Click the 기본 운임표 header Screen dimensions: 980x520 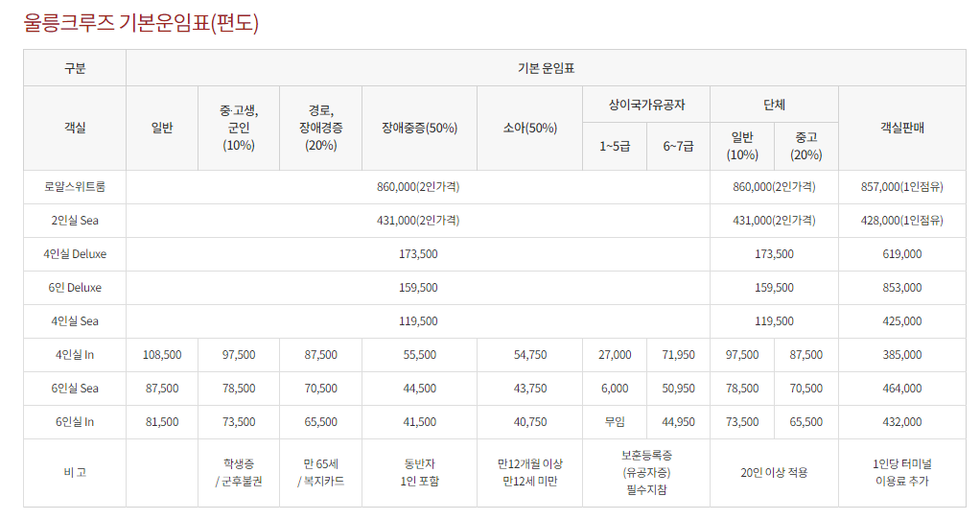546,68
